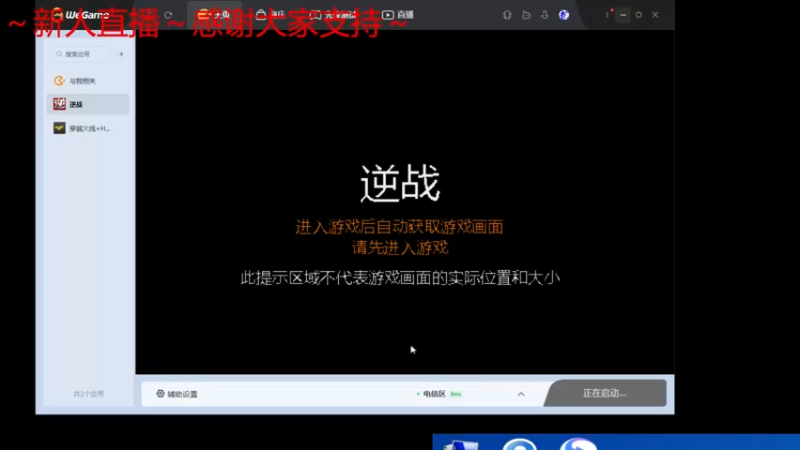Viewport: 800px width, 450px height.
Task: Open the 直播 live stream tab
Action: point(398,15)
